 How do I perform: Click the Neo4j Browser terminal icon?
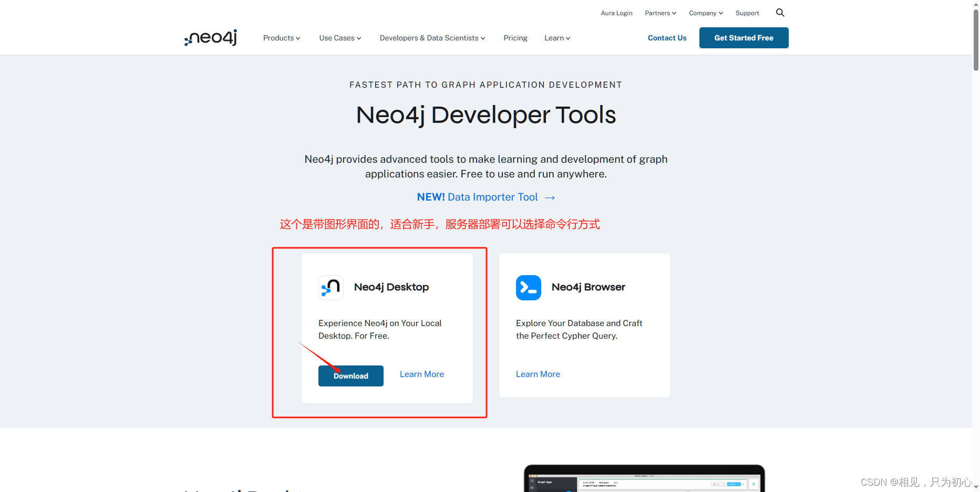[x=529, y=288]
